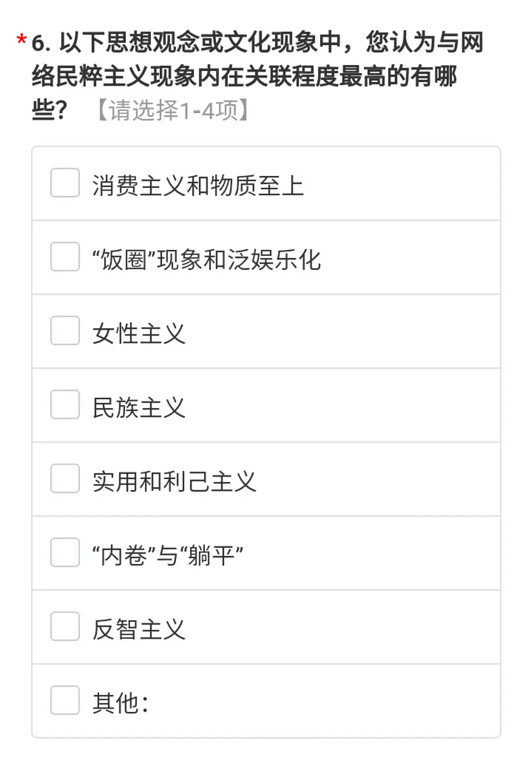Viewport: 532px width, 762px height.
Task: Click the 其他: option text
Action: click(121, 703)
